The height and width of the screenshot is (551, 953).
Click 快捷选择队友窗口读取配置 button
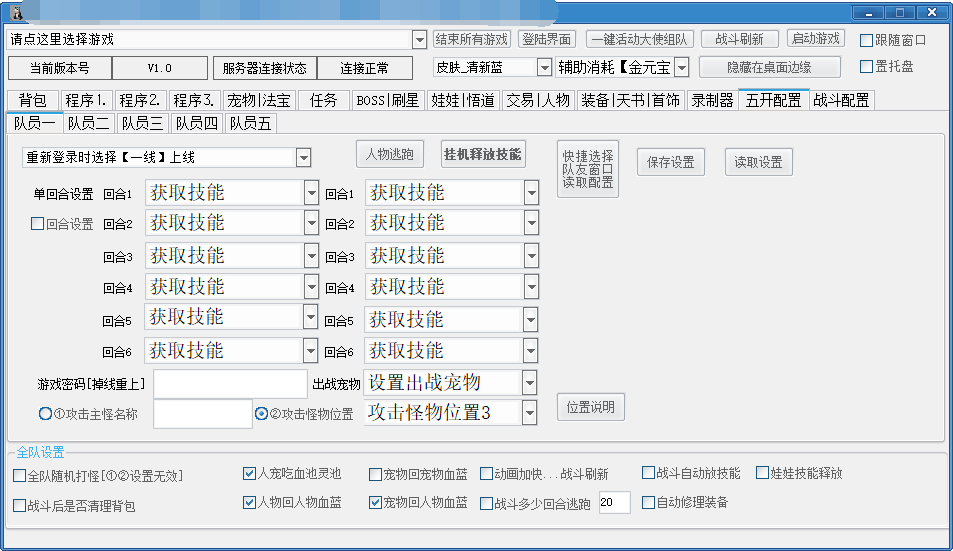[588, 169]
